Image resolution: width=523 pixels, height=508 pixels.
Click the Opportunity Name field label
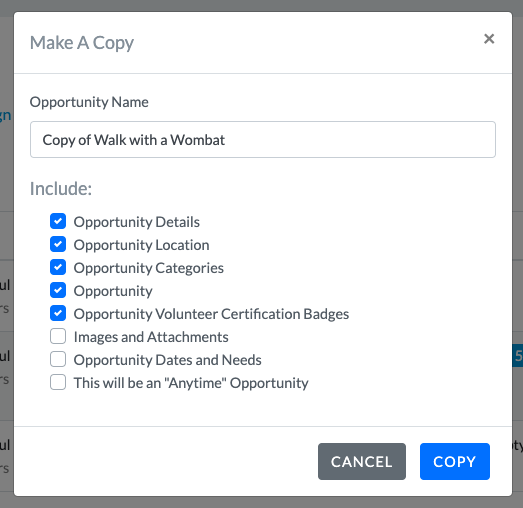[89, 102]
